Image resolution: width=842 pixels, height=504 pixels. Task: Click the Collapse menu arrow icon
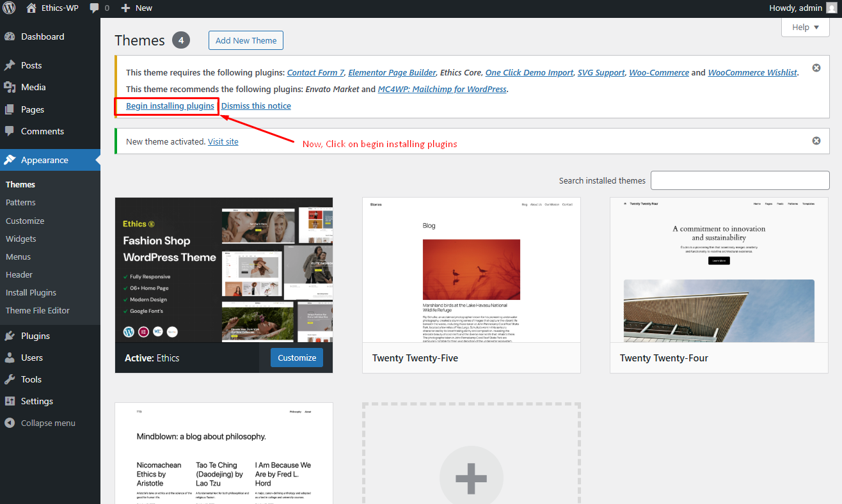[x=10, y=423]
